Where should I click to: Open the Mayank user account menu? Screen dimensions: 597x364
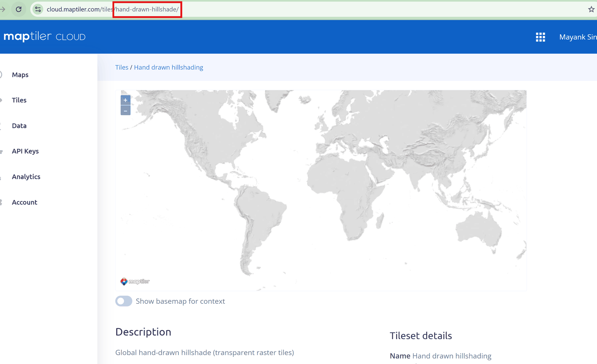pyautogui.click(x=577, y=37)
